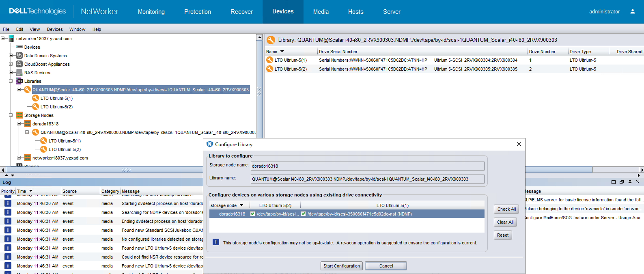
Task: Expand the CloudBoost Appliances node
Action: pos(11,64)
